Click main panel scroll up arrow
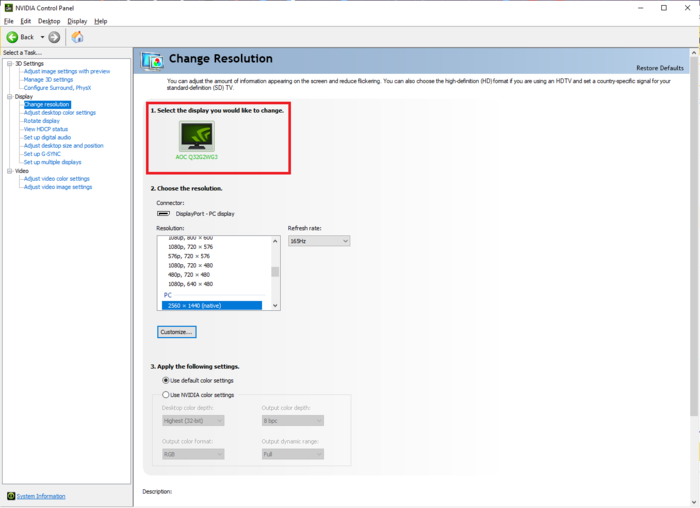This screenshot has height=508, width=700. 694,53
